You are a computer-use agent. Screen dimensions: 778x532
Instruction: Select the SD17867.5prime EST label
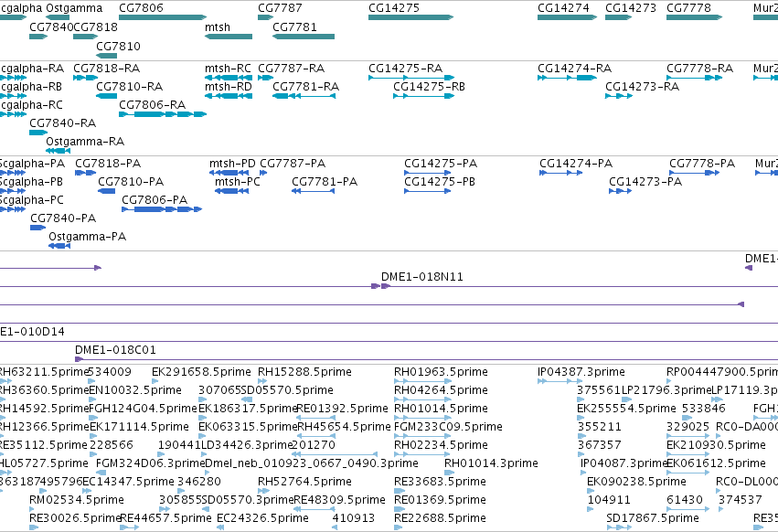653,518
